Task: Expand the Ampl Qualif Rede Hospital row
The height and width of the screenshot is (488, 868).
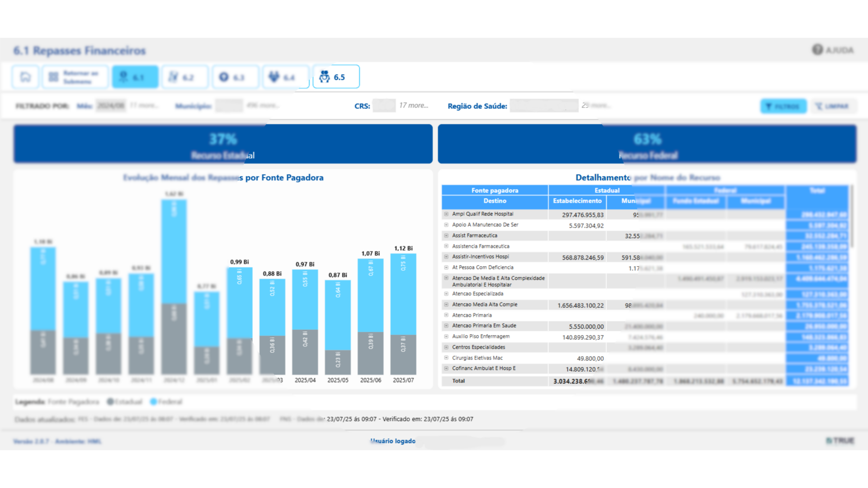Action: (446, 214)
